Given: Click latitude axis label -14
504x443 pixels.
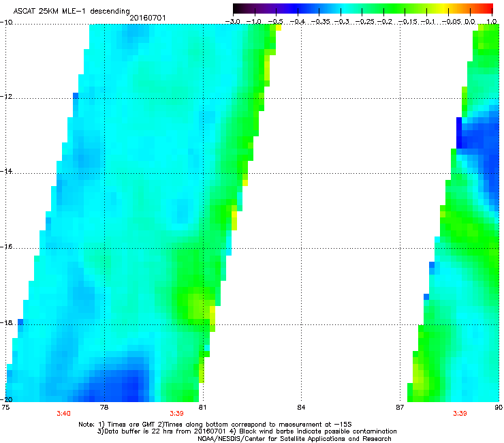Looking at the screenshot, I should tap(6, 171).
